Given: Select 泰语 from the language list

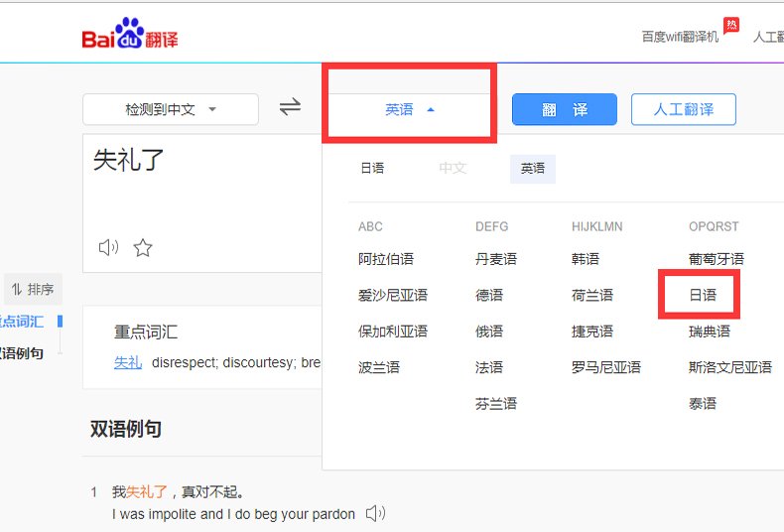Looking at the screenshot, I should [703, 404].
